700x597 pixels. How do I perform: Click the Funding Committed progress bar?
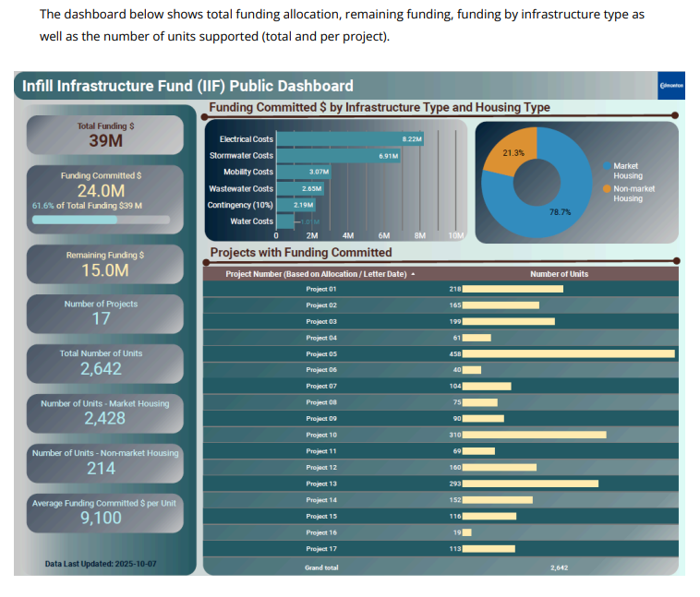tap(100, 220)
